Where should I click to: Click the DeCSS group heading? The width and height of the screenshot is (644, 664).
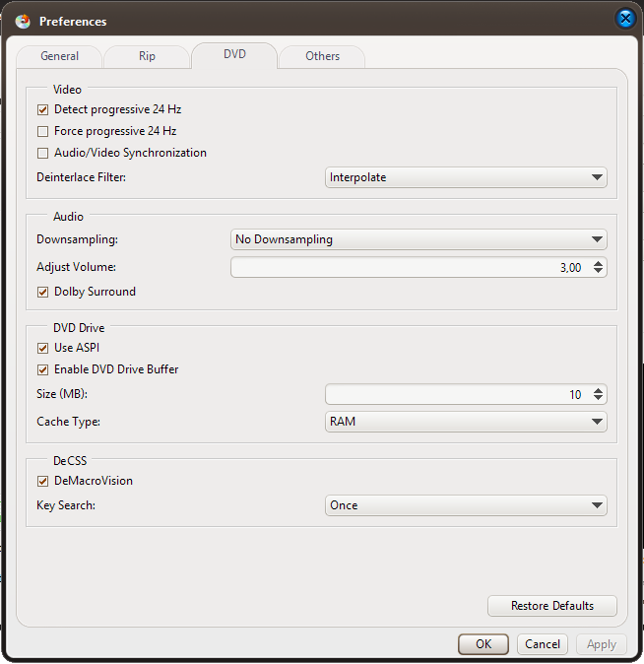(x=70, y=460)
